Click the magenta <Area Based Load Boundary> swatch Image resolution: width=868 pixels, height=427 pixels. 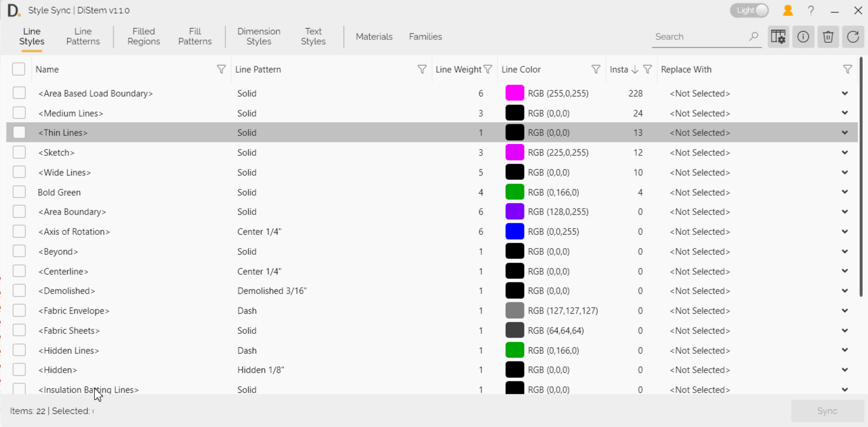pyautogui.click(x=514, y=93)
